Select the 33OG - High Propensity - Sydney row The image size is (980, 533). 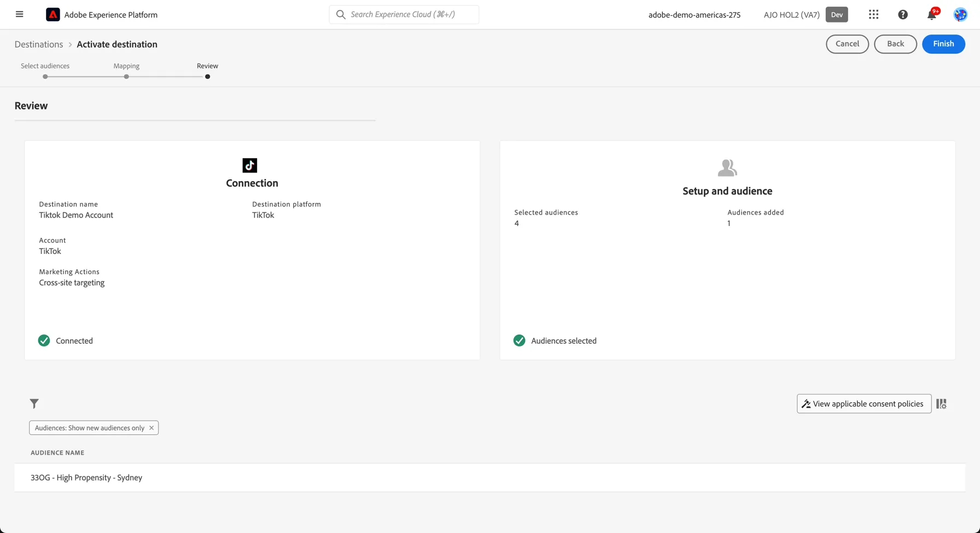pos(489,478)
